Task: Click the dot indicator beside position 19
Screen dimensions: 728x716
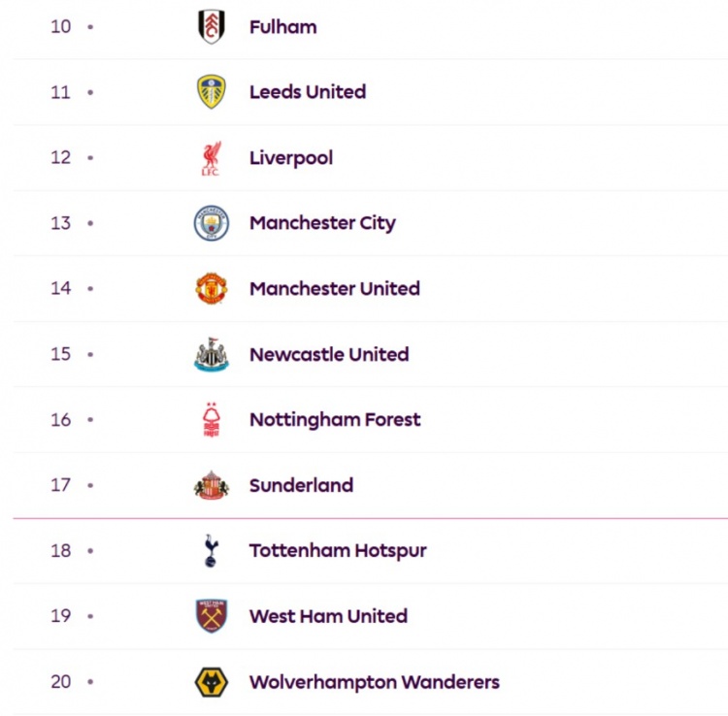Action: [90, 616]
